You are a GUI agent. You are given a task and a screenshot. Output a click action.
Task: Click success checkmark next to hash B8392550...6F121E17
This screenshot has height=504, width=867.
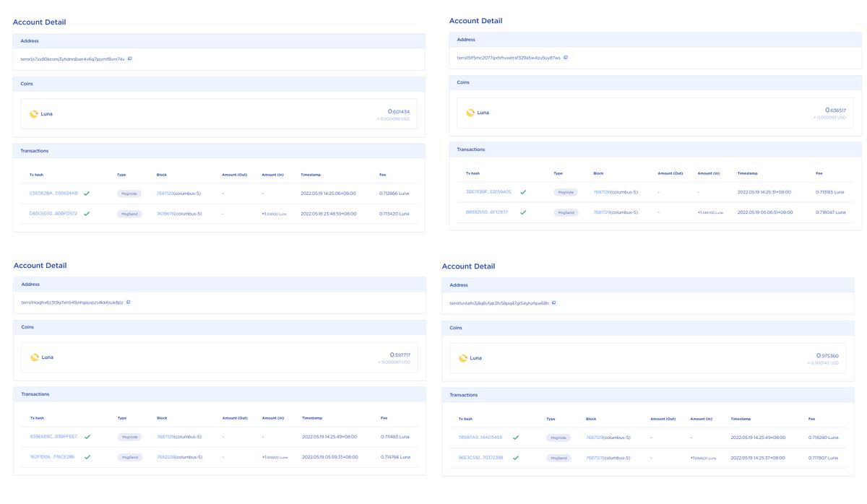click(523, 212)
